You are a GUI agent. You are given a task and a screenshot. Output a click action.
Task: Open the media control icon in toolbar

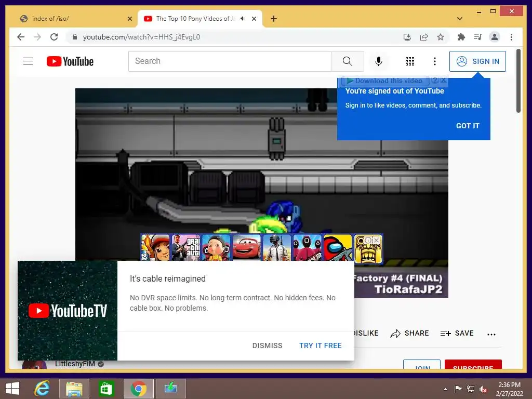point(478,37)
